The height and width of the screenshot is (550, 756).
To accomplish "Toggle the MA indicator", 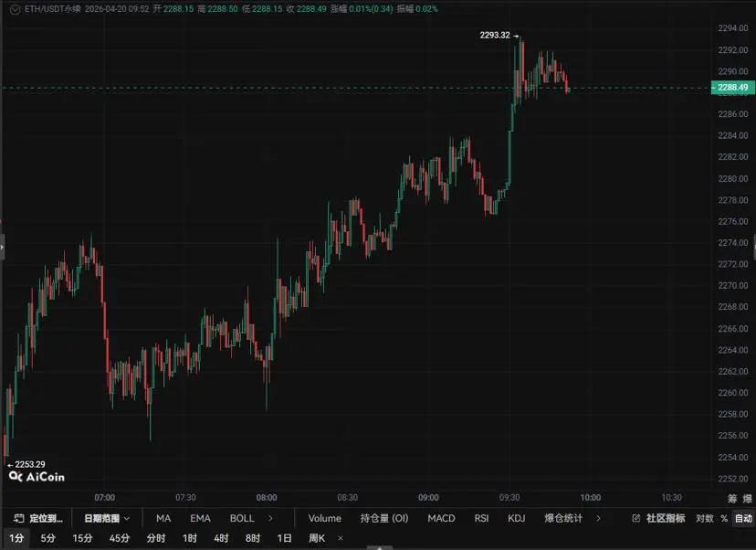I will 163,518.
